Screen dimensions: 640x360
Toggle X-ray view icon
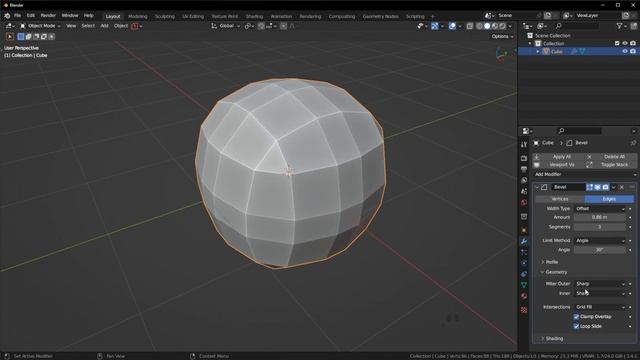(x=470, y=26)
